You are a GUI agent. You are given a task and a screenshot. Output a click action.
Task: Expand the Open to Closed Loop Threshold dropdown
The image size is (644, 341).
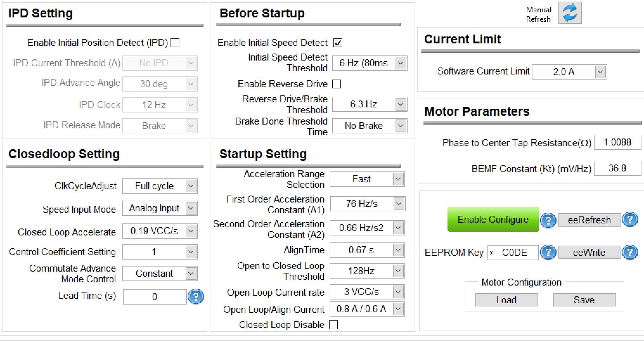(x=398, y=271)
